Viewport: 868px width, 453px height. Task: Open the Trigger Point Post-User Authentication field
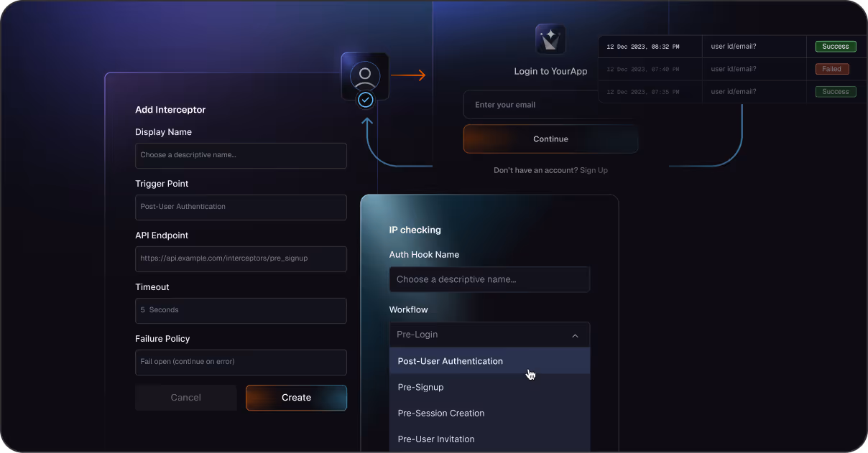coord(241,207)
